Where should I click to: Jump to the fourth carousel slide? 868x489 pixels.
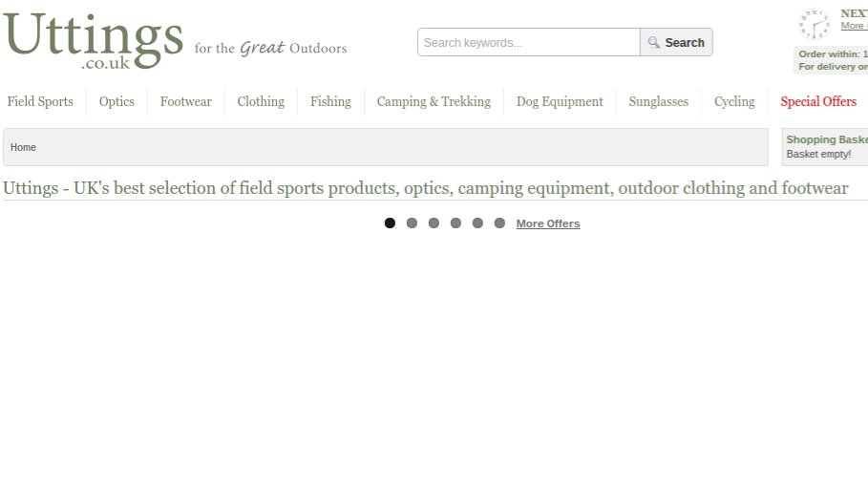455,223
